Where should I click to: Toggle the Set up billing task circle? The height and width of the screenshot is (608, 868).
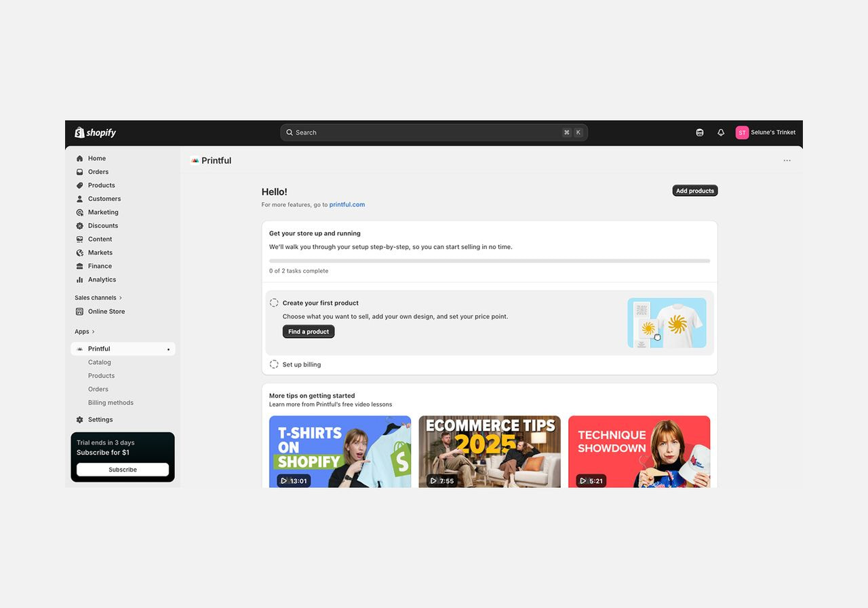tap(274, 364)
